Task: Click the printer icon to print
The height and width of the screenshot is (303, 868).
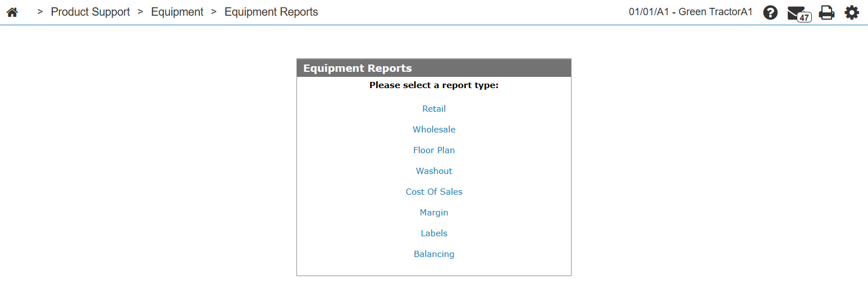Action: [x=826, y=12]
